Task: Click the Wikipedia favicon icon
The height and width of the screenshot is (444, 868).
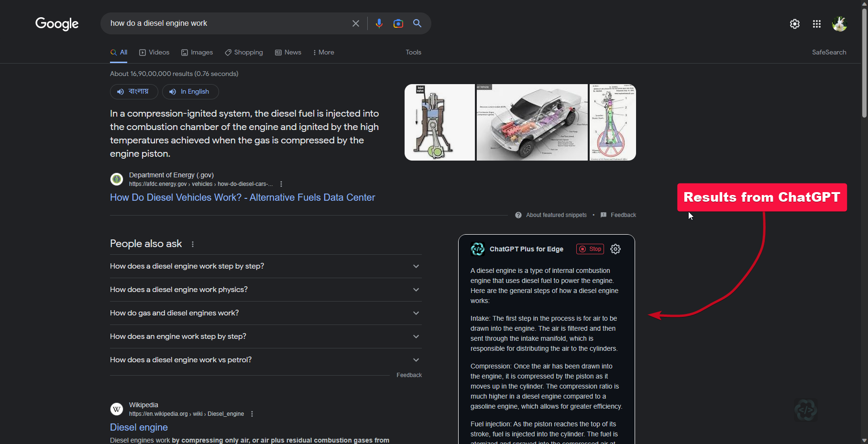Action: point(117,409)
